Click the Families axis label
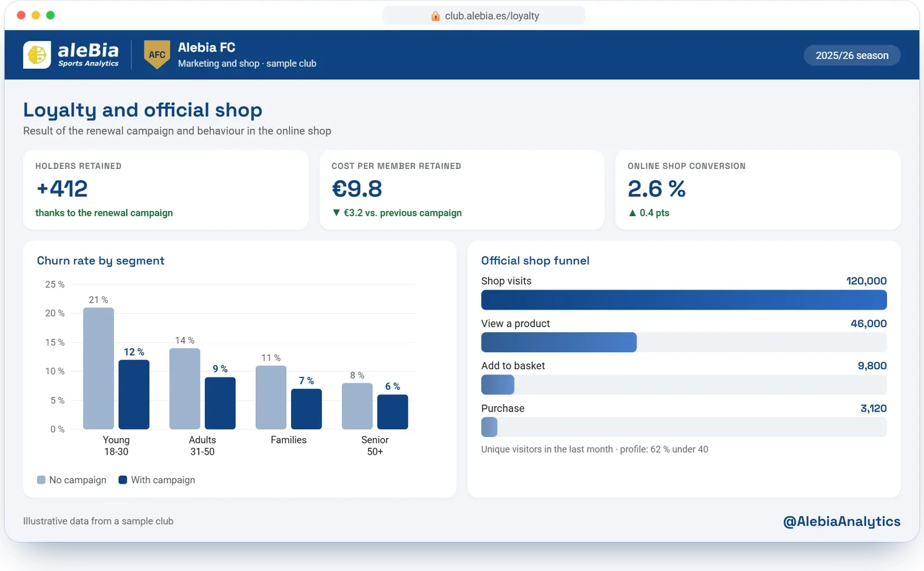 [288, 440]
